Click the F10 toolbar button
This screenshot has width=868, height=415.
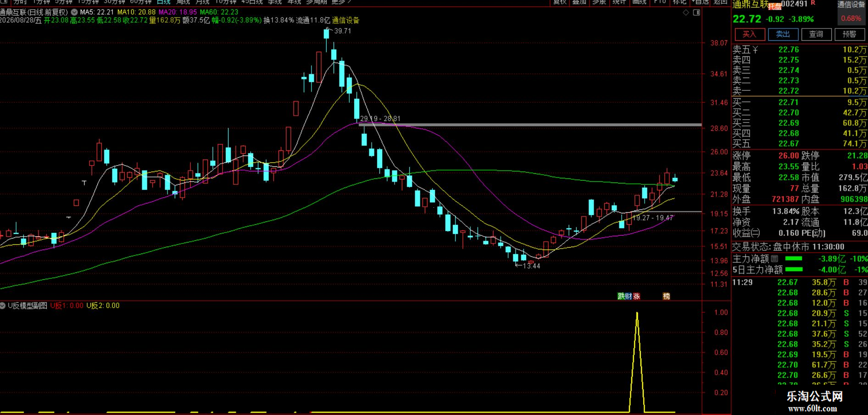(x=660, y=2)
